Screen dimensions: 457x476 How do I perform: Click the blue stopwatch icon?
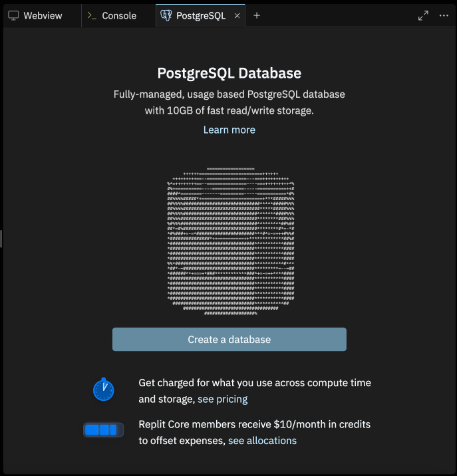click(103, 389)
